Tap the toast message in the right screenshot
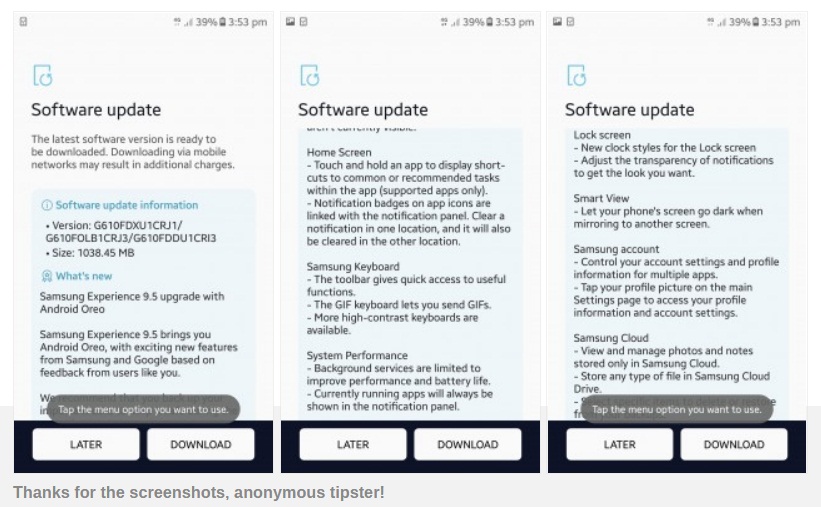This screenshot has width=821, height=507. point(676,410)
